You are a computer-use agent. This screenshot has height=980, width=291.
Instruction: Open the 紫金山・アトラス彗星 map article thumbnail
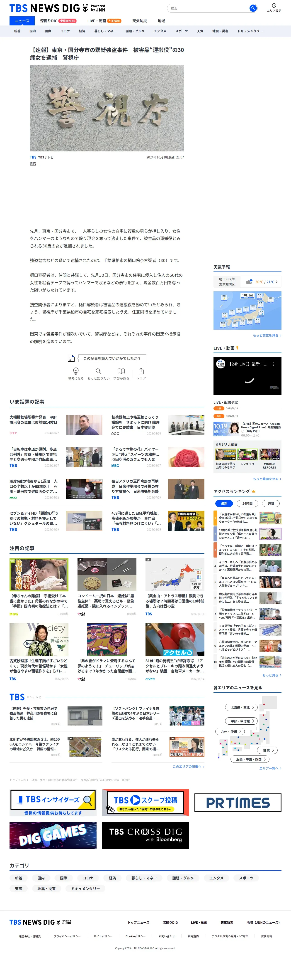click(175, 575)
